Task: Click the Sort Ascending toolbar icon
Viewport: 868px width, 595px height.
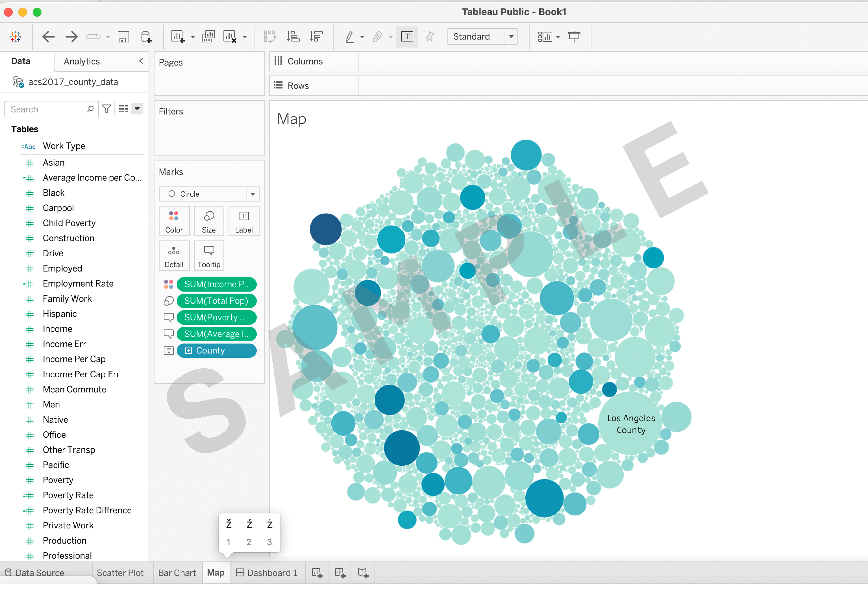Action: click(x=293, y=37)
